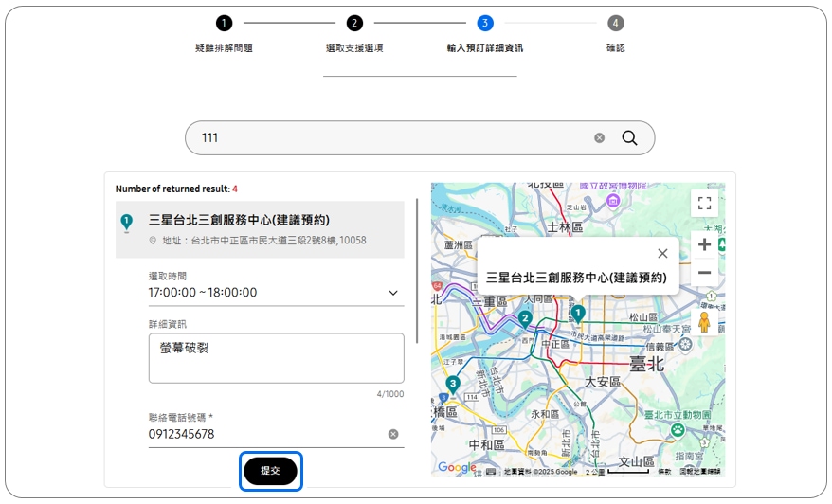Image resolution: width=832 pixels, height=504 pixels.
Task: Clear the search box text
Action: [599, 138]
